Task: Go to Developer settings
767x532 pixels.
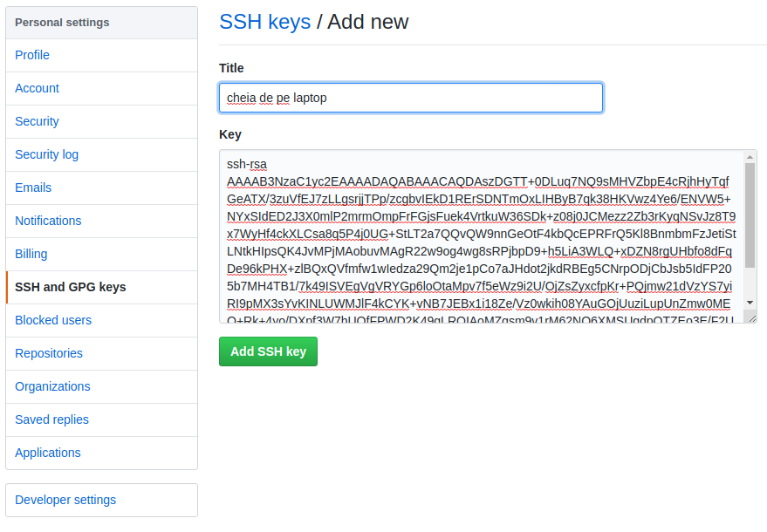Action: click(65, 500)
